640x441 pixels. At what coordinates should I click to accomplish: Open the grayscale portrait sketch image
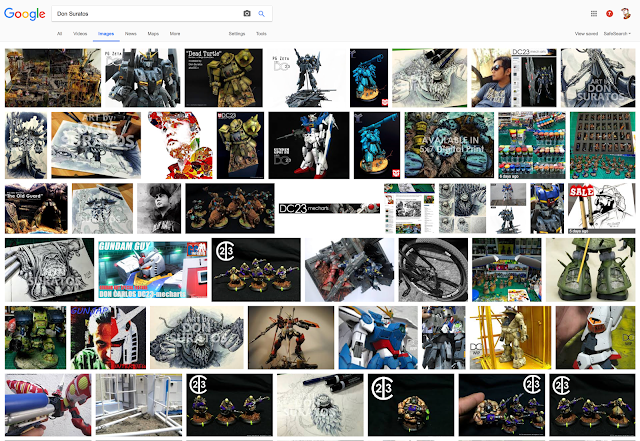pyautogui.click(x=159, y=208)
